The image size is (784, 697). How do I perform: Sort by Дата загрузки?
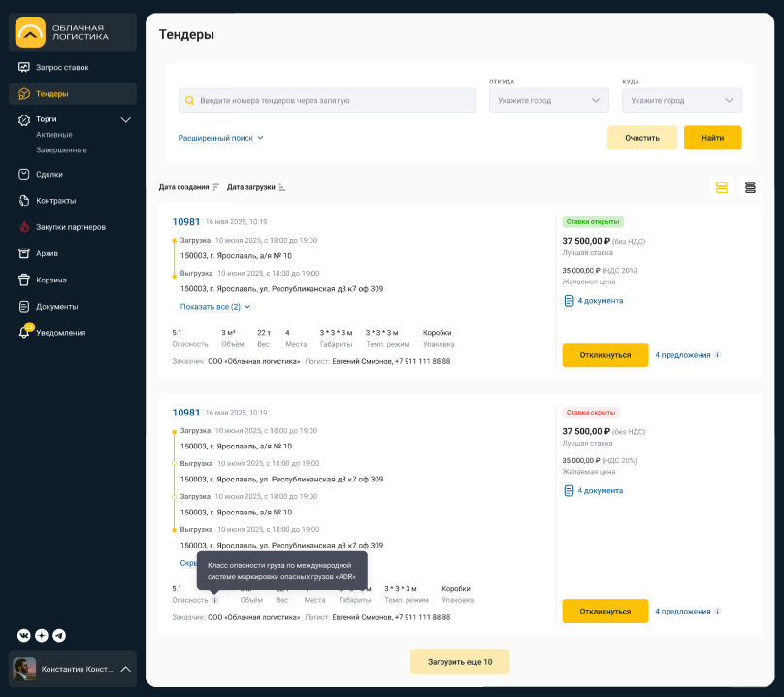pos(256,187)
